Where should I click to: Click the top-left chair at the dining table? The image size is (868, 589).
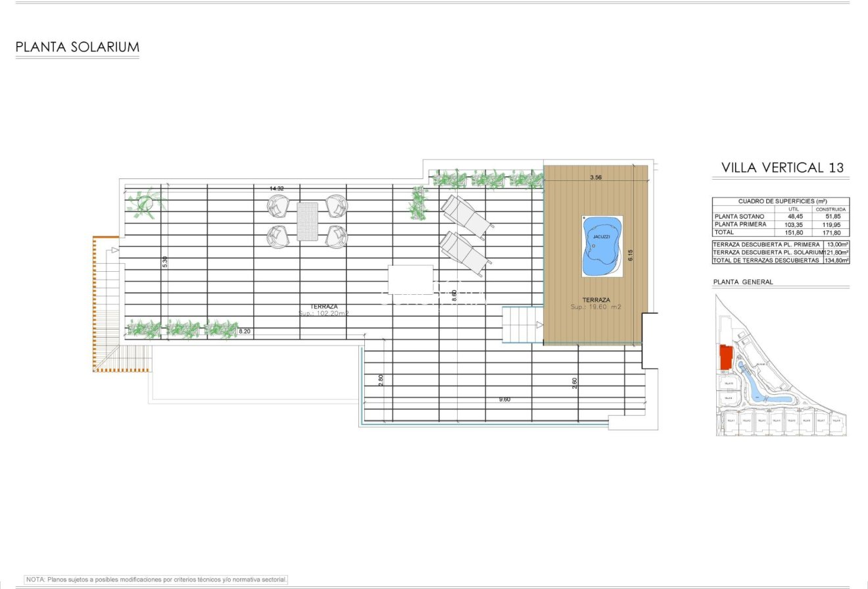pos(278,206)
